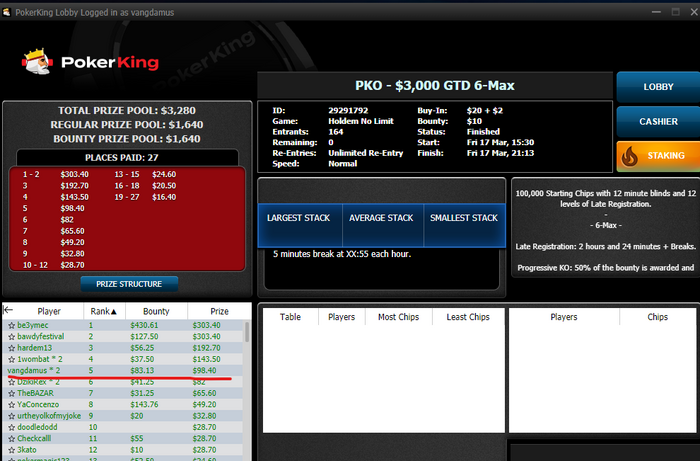Click Players header in right chips panel
Image resolution: width=700 pixels, height=461 pixels.
563,317
